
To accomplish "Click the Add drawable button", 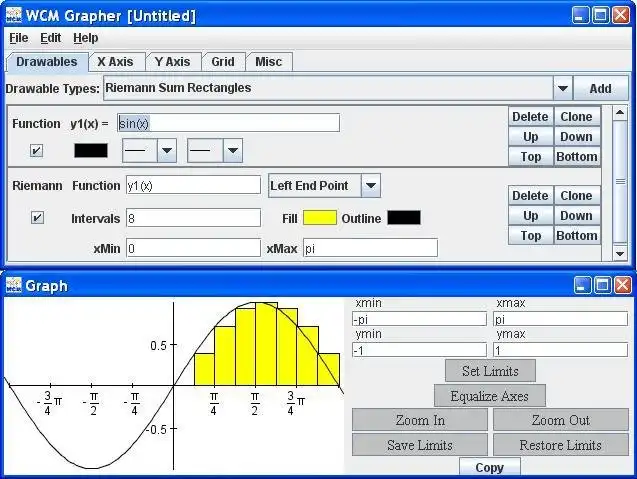I will 600,88.
